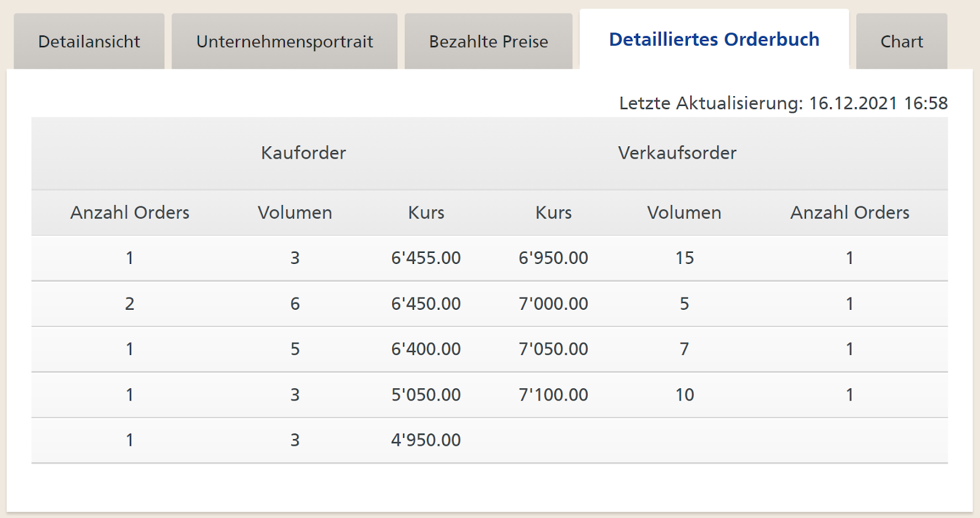
Task: Click the buy price 6'450.00 cell
Action: pyautogui.click(x=426, y=304)
